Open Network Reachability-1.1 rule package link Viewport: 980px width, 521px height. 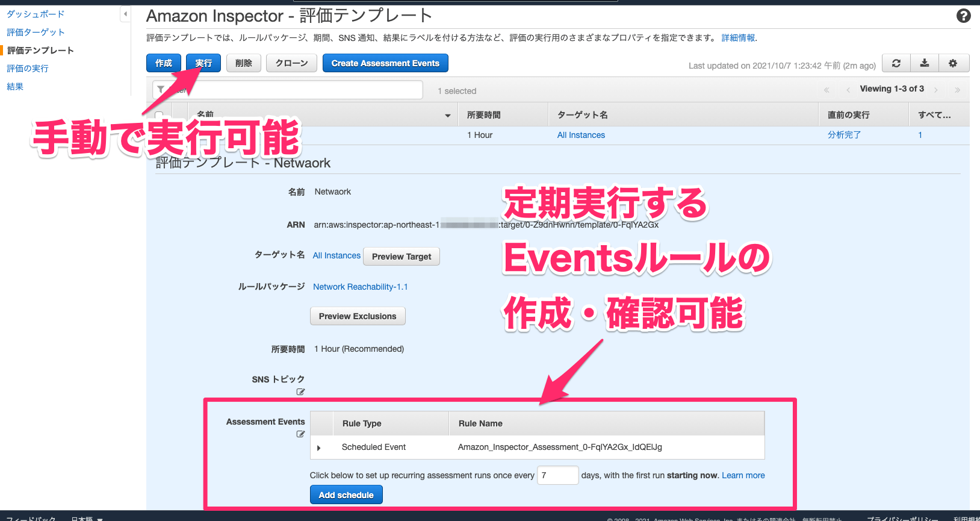click(360, 287)
